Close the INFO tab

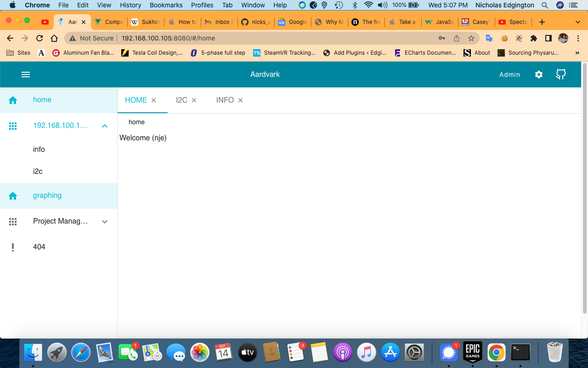(240, 100)
